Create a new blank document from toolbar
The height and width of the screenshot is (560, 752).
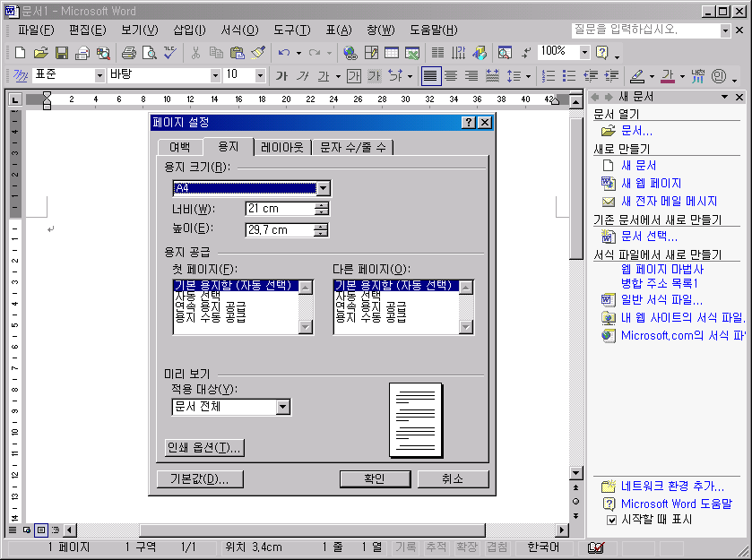20,52
